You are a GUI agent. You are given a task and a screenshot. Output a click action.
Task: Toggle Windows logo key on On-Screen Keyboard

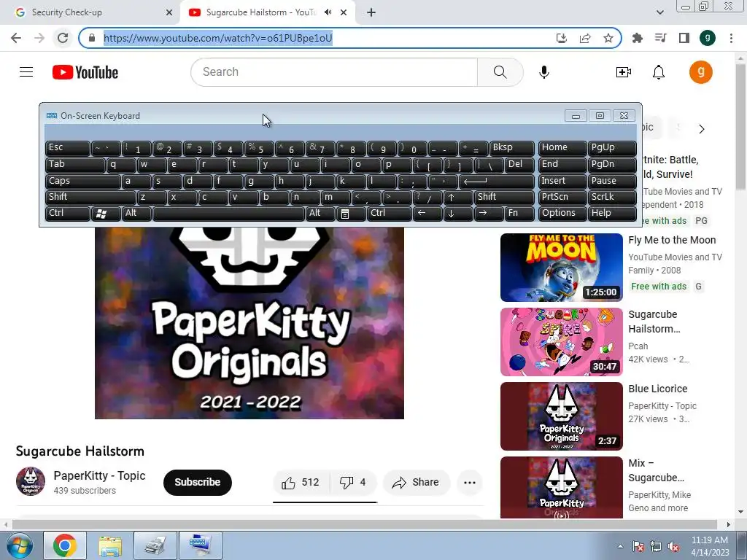point(105,214)
